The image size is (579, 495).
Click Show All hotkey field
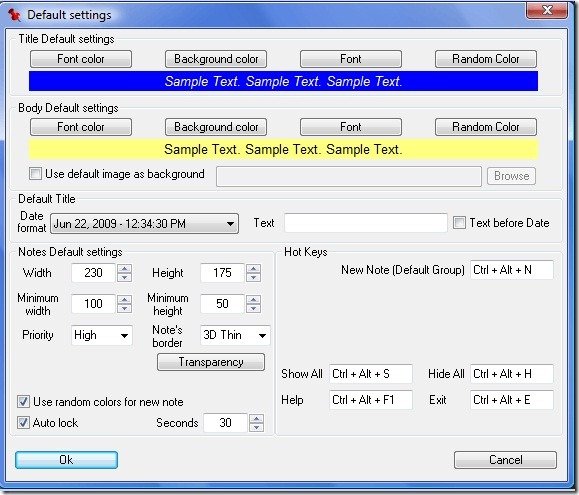coord(371,374)
